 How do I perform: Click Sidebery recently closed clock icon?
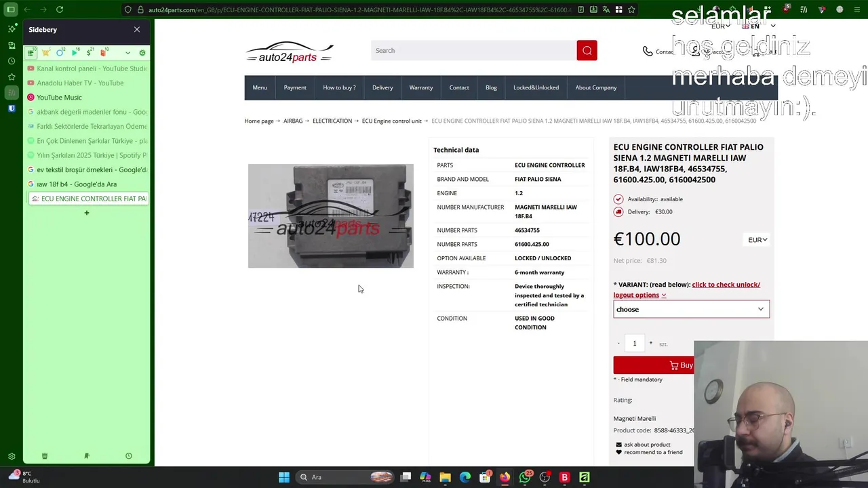[129, 456]
